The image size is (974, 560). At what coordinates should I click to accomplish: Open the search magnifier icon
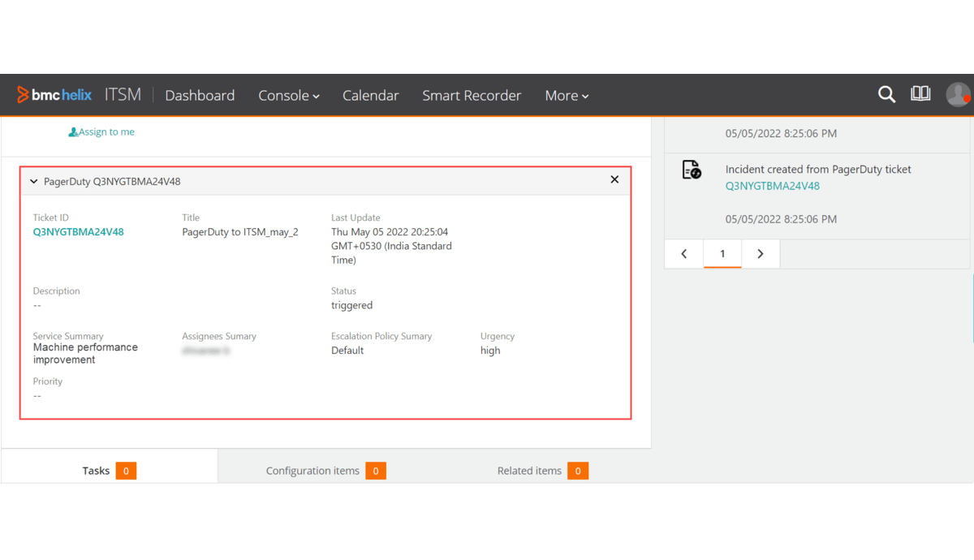point(886,95)
